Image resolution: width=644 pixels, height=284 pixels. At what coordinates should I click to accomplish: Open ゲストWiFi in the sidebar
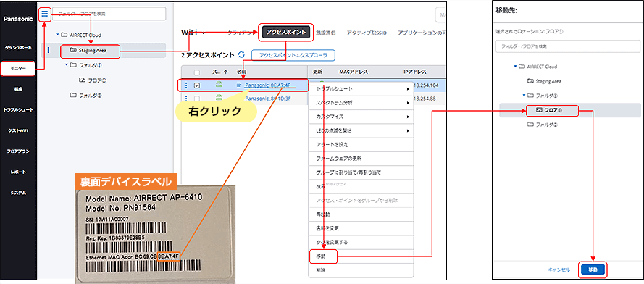18,130
